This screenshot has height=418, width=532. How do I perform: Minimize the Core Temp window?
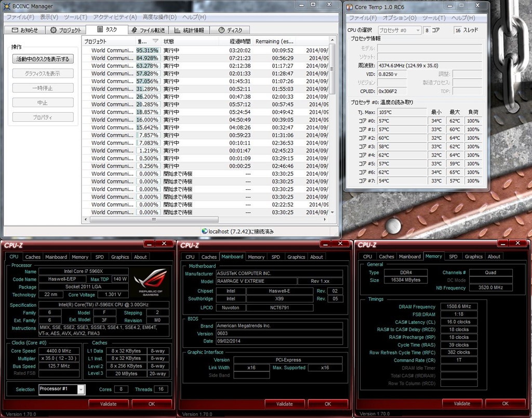(450, 6)
